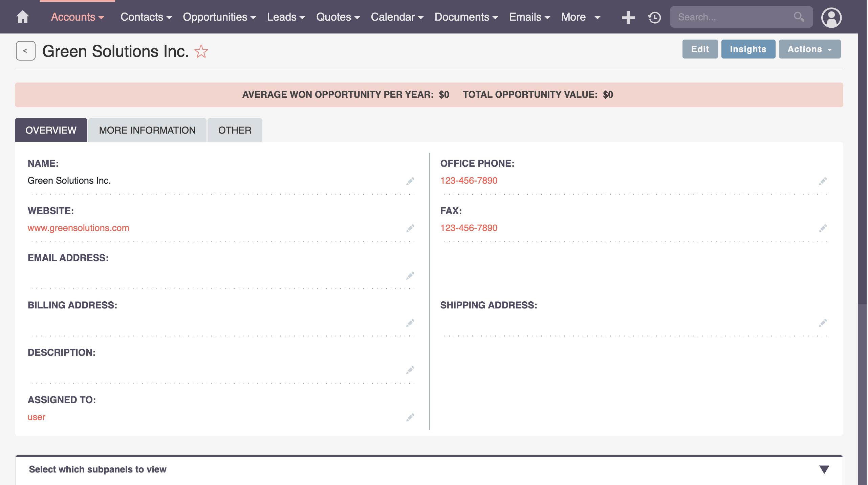The height and width of the screenshot is (485, 868).
Task: Edit Website field with pencil icon
Action: pyautogui.click(x=410, y=228)
